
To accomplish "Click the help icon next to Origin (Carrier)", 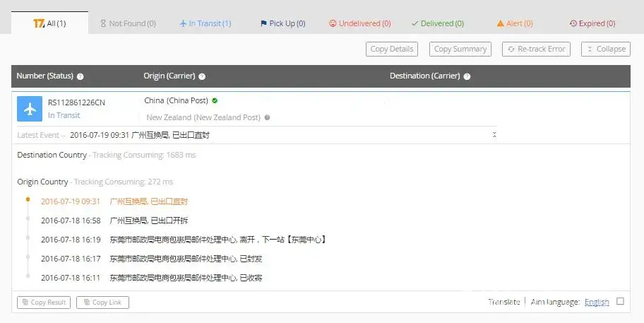I will coord(202,76).
